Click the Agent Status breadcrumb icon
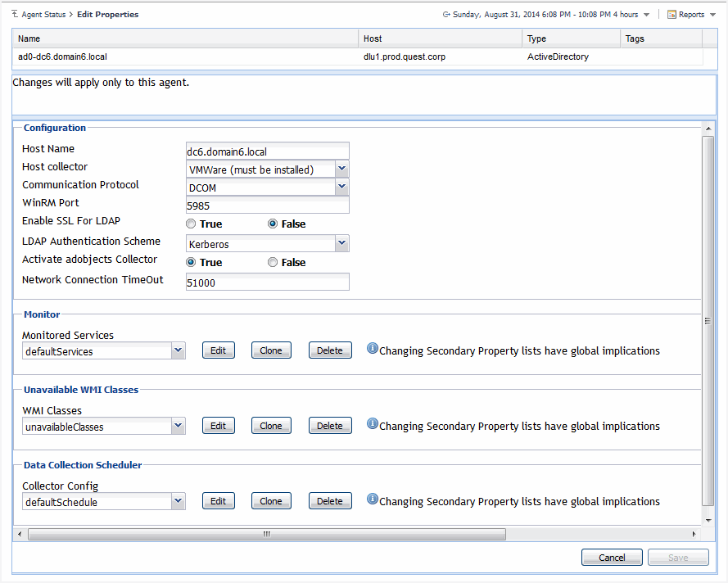This screenshot has width=728, height=583. pyautogui.click(x=16, y=15)
